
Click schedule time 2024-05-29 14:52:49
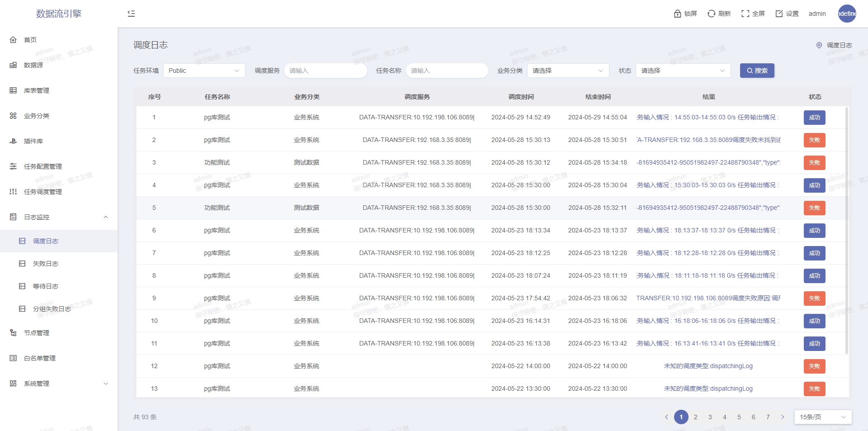[x=521, y=117]
